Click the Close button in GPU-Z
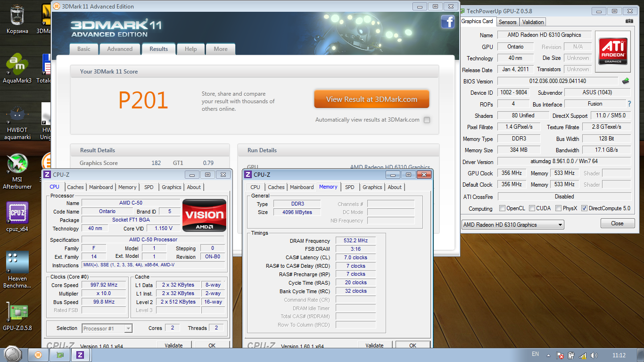Screen dimensions: 644x362 click(x=617, y=223)
